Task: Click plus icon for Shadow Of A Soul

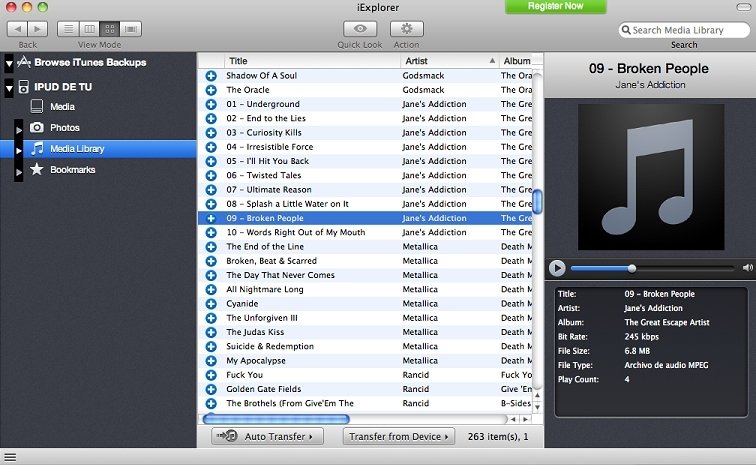Action: point(211,76)
